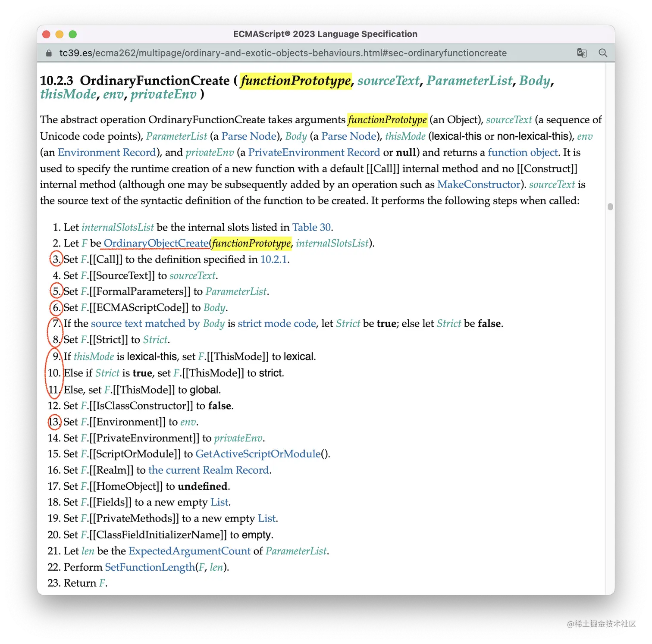Click '[[IsClassConstructor]]' text in step 12

pyautogui.click(x=141, y=406)
